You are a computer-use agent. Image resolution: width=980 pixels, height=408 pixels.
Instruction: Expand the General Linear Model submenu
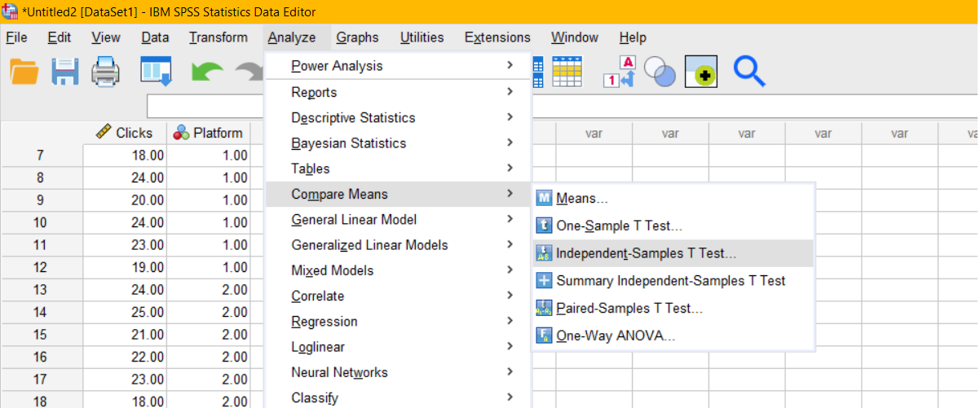coord(399,219)
